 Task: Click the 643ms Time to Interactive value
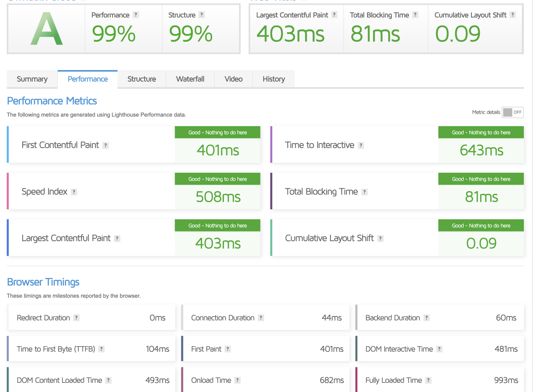pyautogui.click(x=481, y=150)
